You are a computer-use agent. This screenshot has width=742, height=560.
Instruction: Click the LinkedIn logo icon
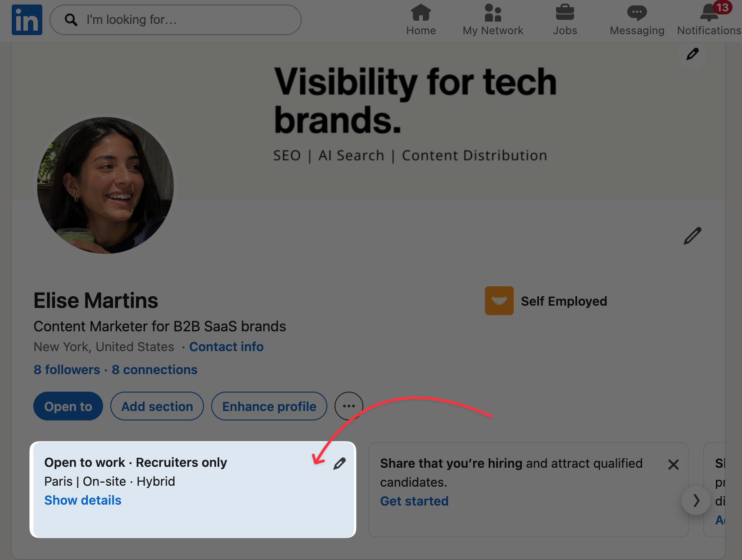tap(27, 20)
